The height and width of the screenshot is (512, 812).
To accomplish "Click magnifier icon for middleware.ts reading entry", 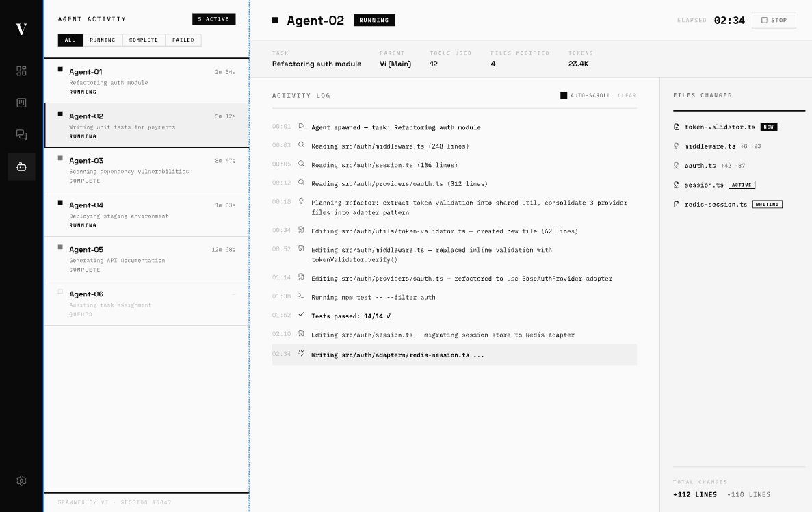I will (x=301, y=145).
